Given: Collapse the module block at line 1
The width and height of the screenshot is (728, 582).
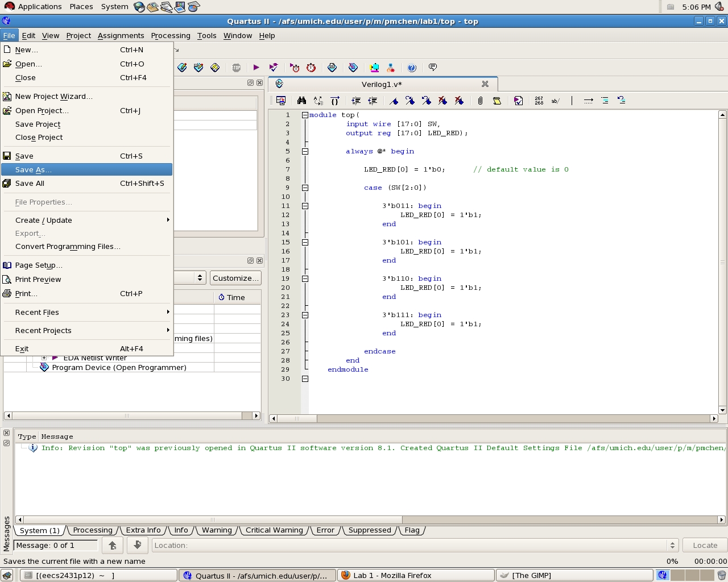Looking at the screenshot, I should tap(305, 115).
